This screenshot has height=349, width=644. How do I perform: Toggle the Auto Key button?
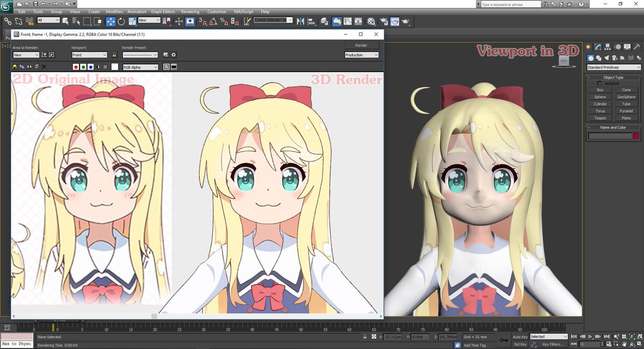point(521,337)
